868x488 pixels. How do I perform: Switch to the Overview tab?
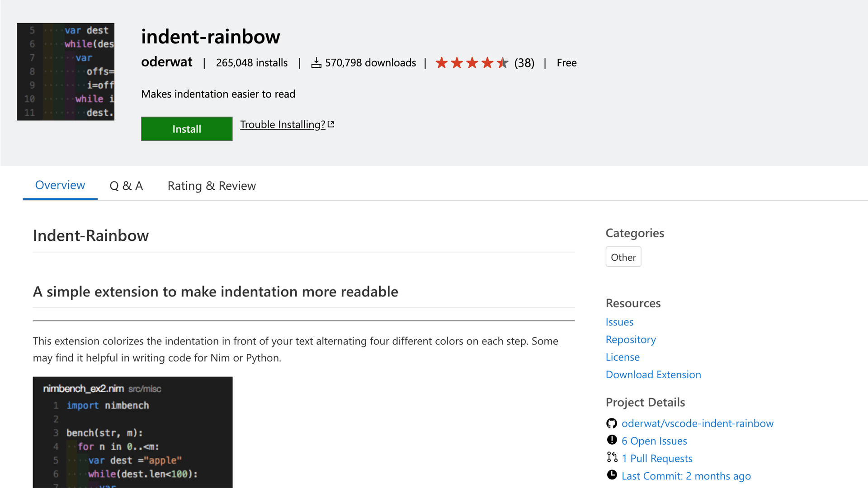pyautogui.click(x=60, y=185)
